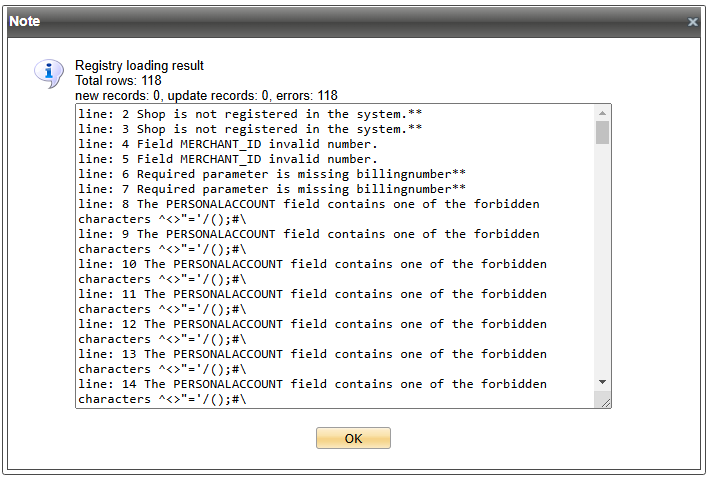Click the text area resize handle
This screenshot has height=478, width=707.
pyautogui.click(x=603, y=400)
